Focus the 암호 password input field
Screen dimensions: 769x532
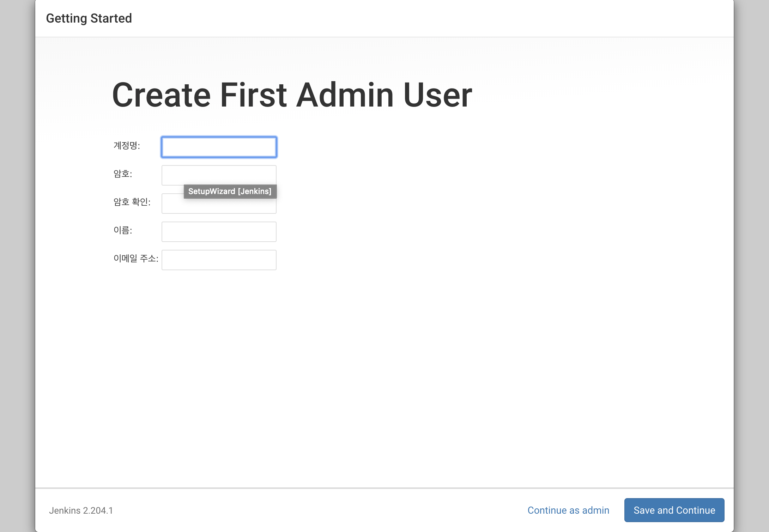coord(219,175)
